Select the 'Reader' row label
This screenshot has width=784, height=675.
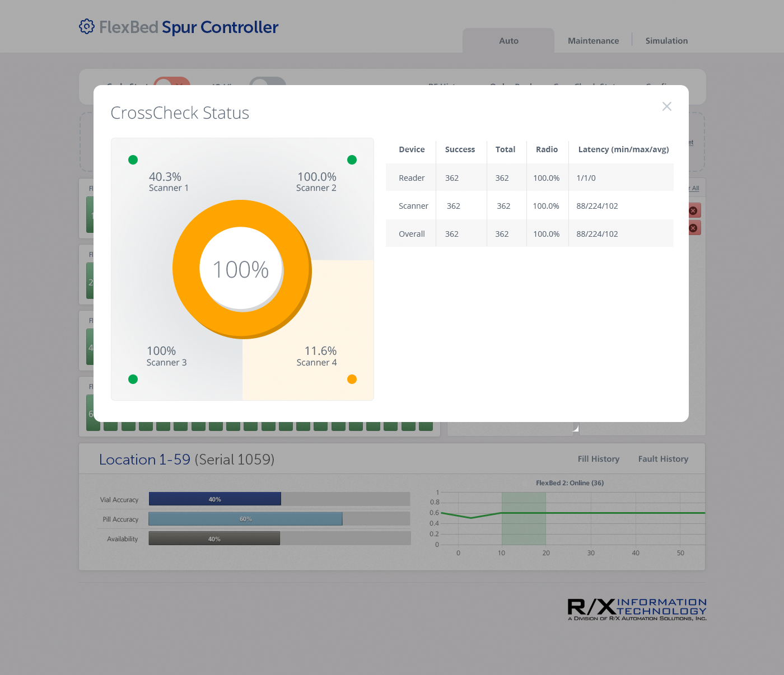coord(412,178)
